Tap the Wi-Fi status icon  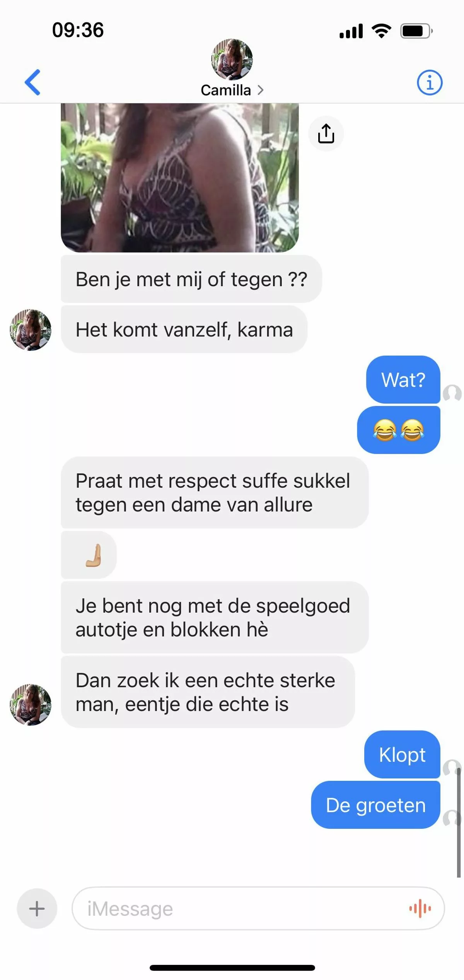(x=381, y=31)
